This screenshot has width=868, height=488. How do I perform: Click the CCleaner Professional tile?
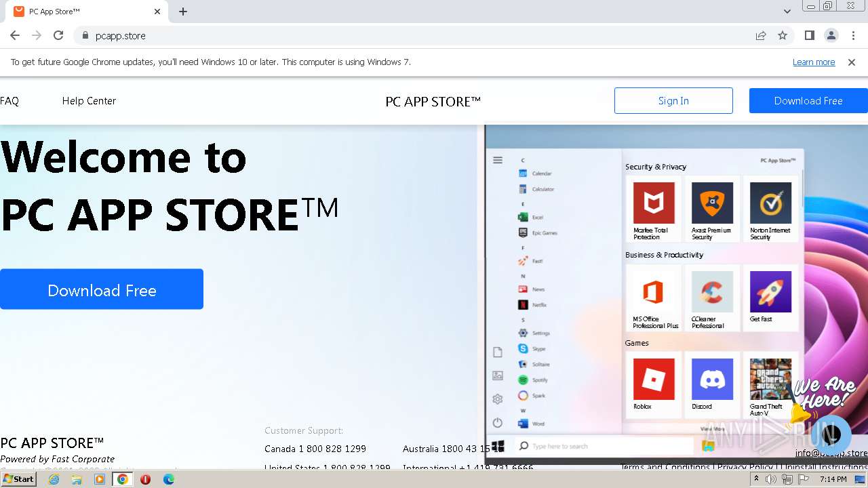point(712,298)
